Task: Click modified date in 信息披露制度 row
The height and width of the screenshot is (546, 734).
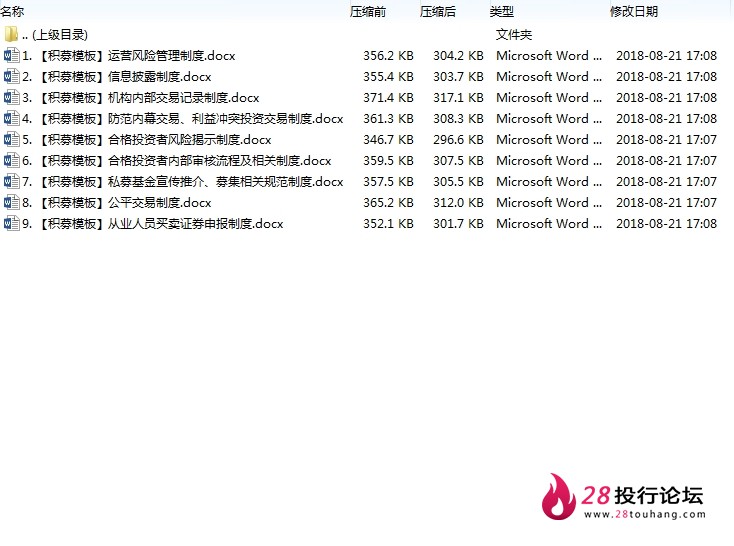Action: tap(667, 77)
